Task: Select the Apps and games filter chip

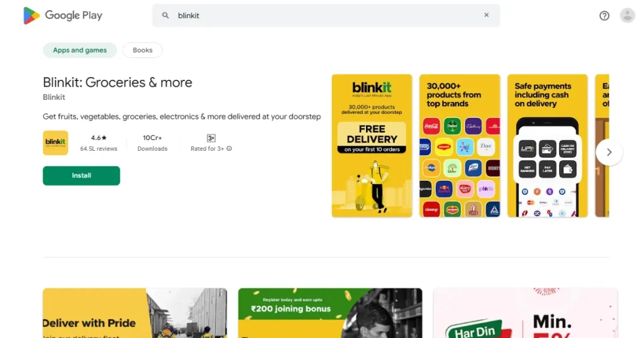Action: 80,50
